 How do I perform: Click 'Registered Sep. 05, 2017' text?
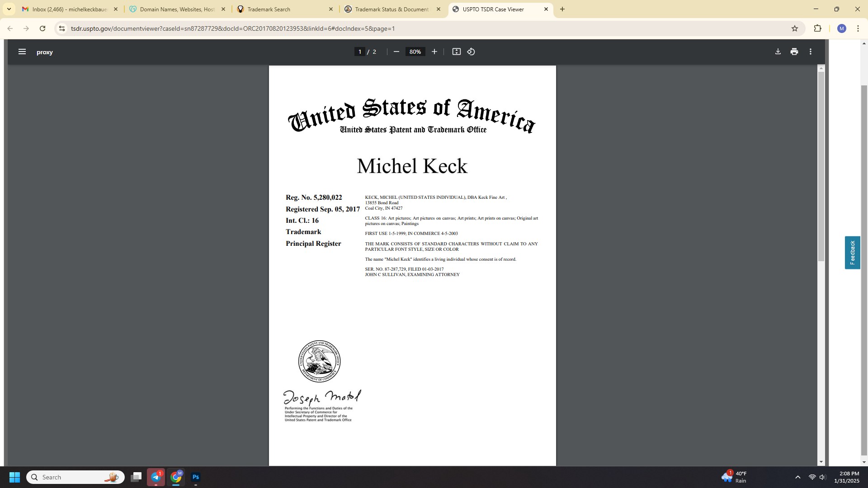[x=323, y=209]
